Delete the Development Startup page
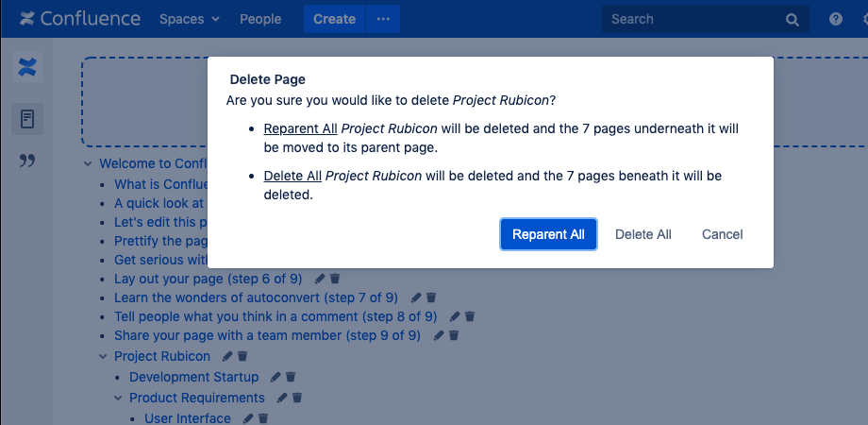 pos(291,378)
